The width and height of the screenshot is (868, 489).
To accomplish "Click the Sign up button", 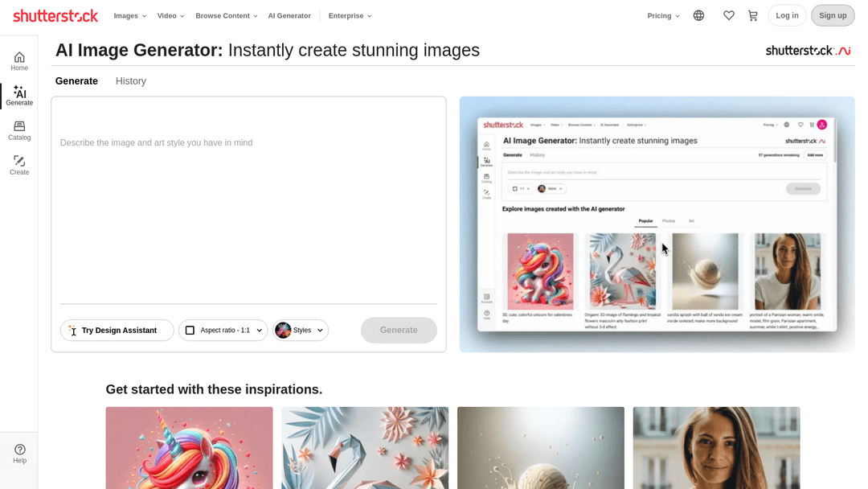I will click(x=833, y=15).
